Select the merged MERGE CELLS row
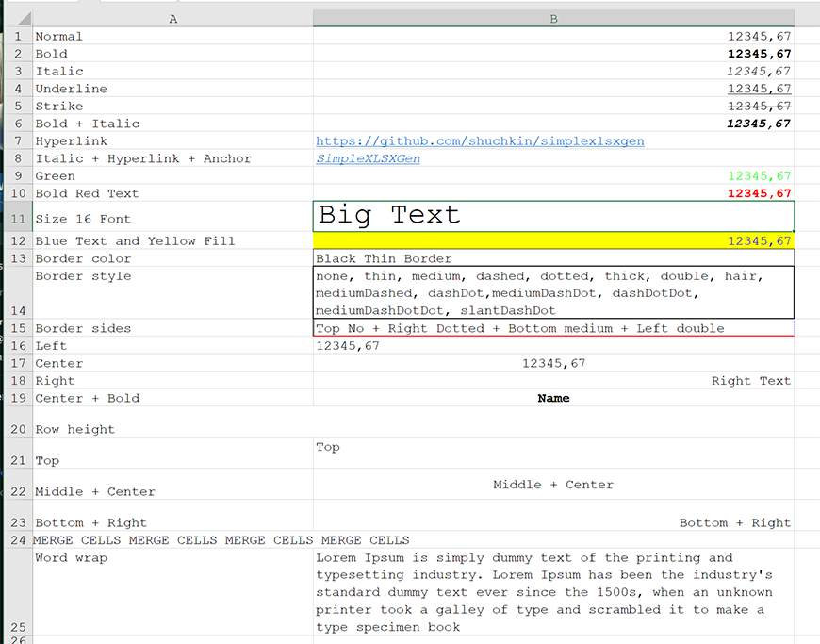 221,540
